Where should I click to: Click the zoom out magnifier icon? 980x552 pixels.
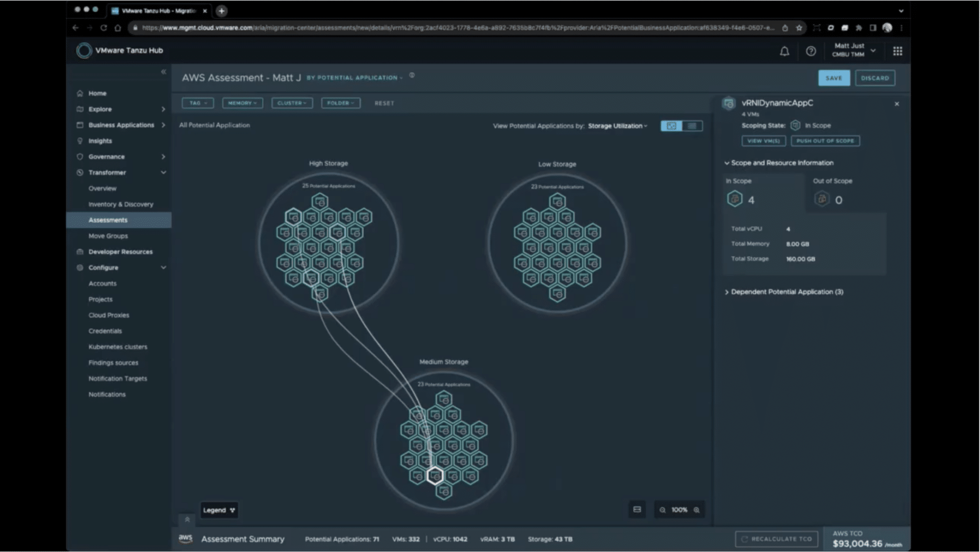tap(662, 510)
